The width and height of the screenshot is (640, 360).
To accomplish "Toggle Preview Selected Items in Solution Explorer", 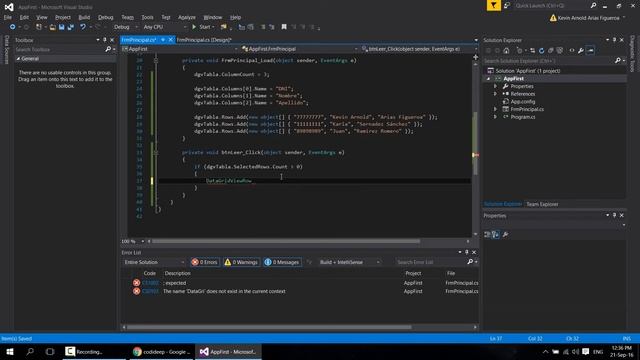I will pos(590,51).
